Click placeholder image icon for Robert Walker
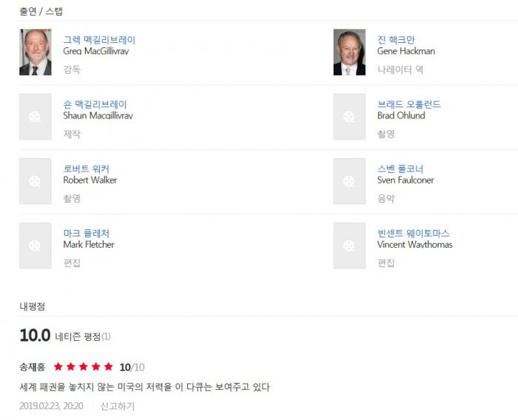This screenshot has width=518, height=420. [35, 181]
